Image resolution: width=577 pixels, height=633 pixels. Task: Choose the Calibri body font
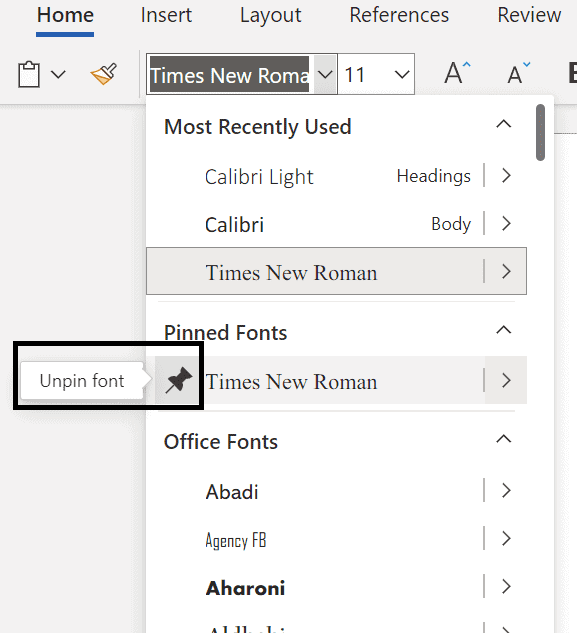pos(315,224)
